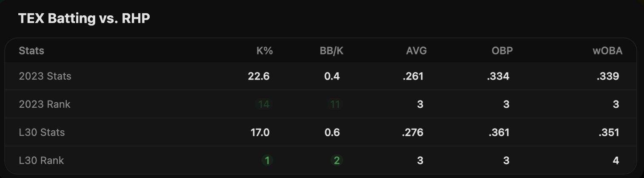Select the L30 Stats row label
Screen dimensions: 644x178
(x=42, y=132)
